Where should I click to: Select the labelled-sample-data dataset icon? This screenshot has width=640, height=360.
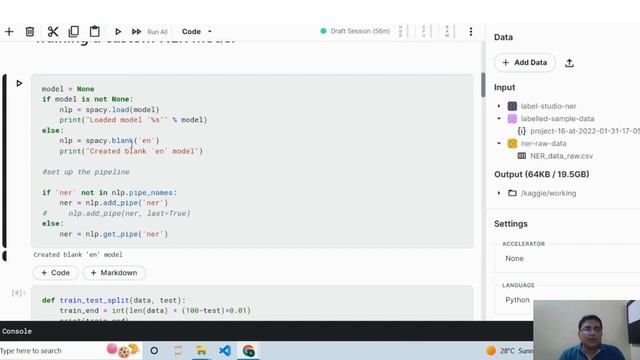click(512, 119)
